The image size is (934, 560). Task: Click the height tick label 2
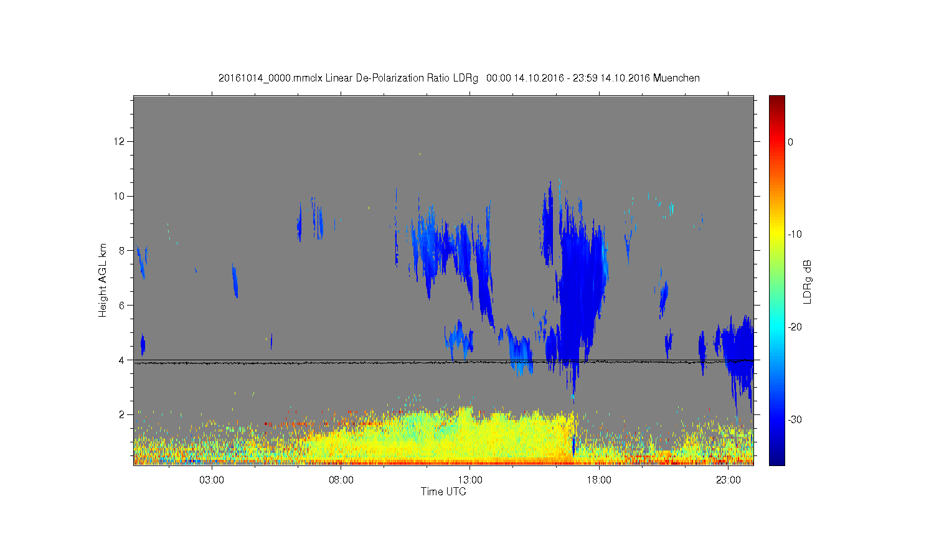coord(122,414)
